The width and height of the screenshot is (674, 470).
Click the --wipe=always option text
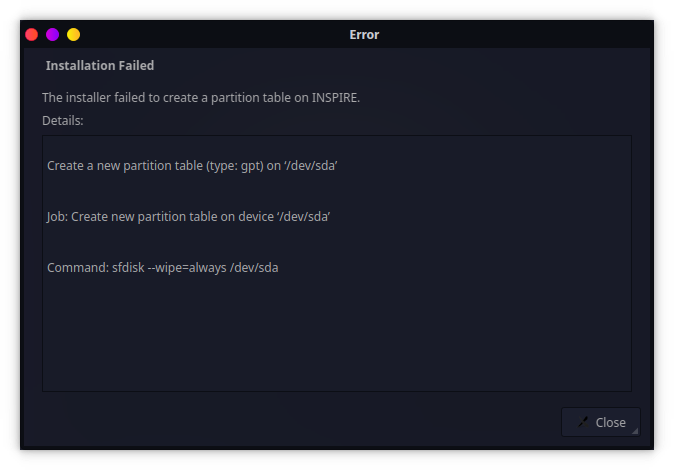coord(187,268)
